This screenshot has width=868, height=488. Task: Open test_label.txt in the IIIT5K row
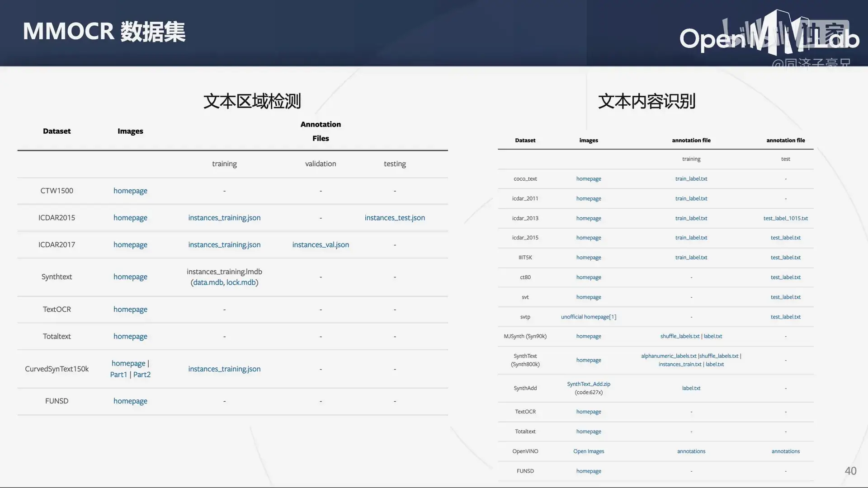tap(786, 258)
